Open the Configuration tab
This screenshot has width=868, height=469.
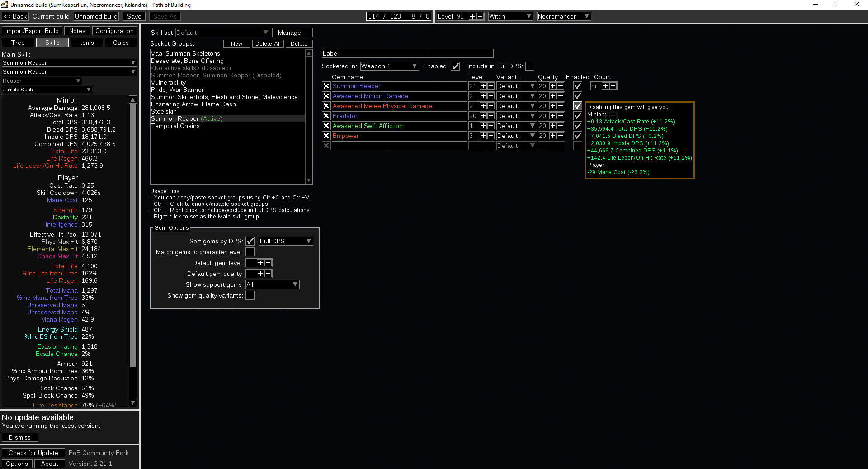114,31
